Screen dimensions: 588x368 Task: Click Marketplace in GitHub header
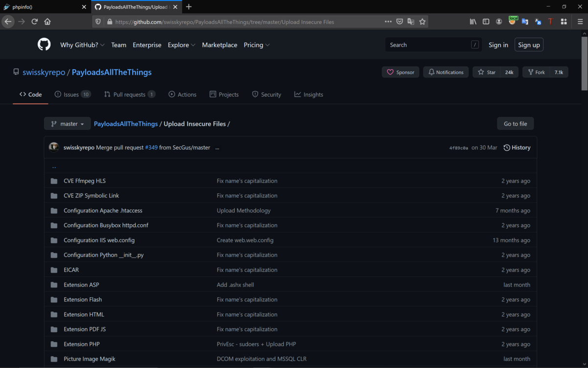pos(220,45)
